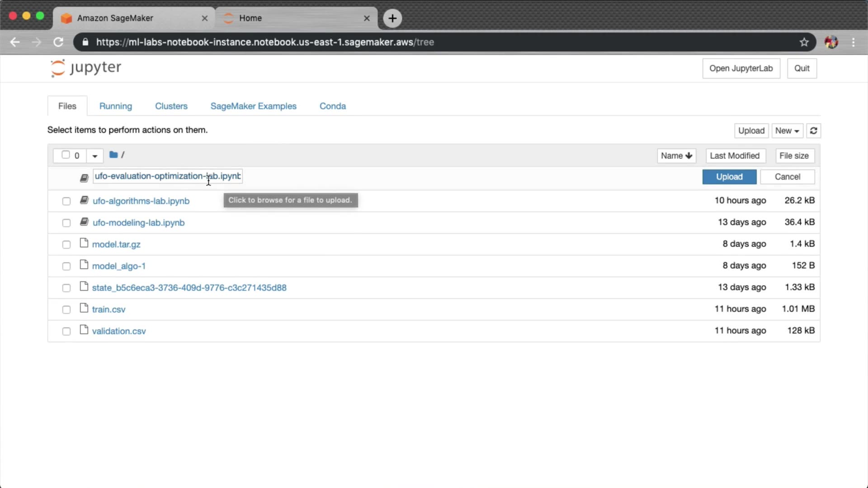The height and width of the screenshot is (488, 868).
Task: Click the upload filename text field
Action: [x=167, y=176]
